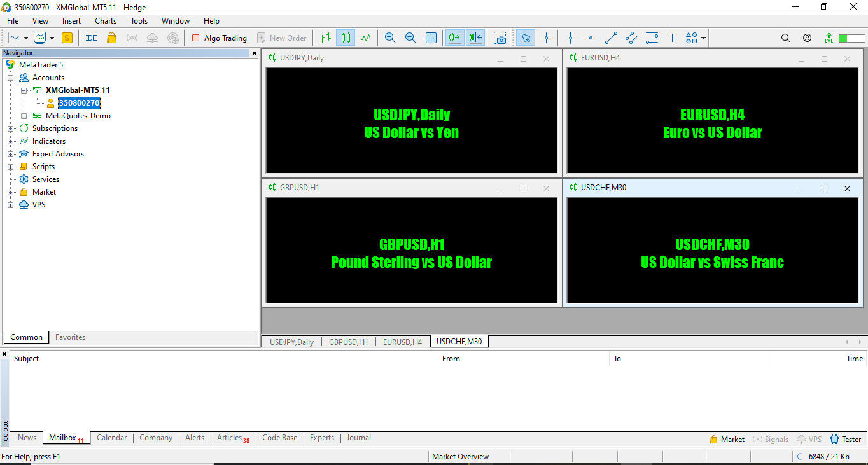The image size is (868, 465).
Task: Click the new chart icon
Action: pos(14,38)
